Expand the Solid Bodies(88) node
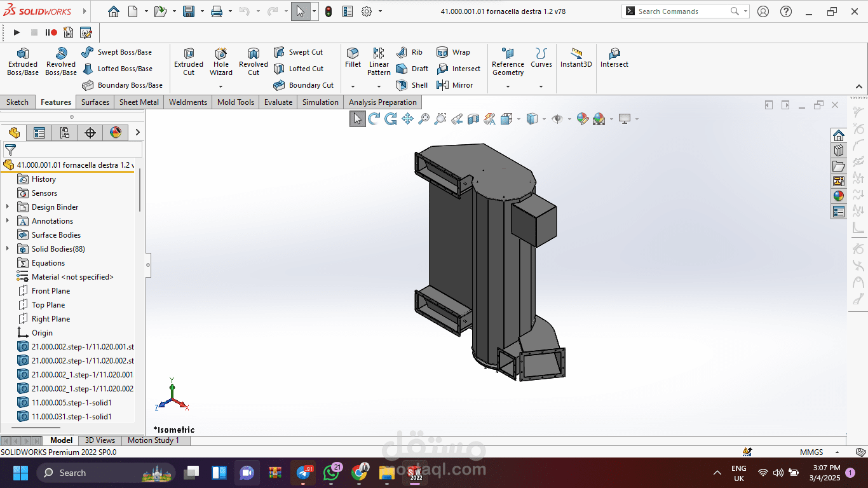This screenshot has height=488, width=868. click(8, 249)
